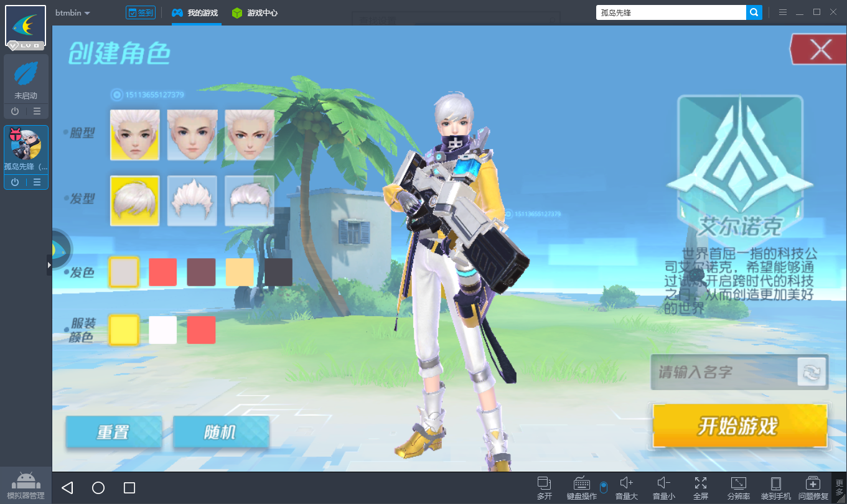Image resolution: width=847 pixels, height=504 pixels.
Task: Click the blue search magnifier button
Action: tap(754, 12)
